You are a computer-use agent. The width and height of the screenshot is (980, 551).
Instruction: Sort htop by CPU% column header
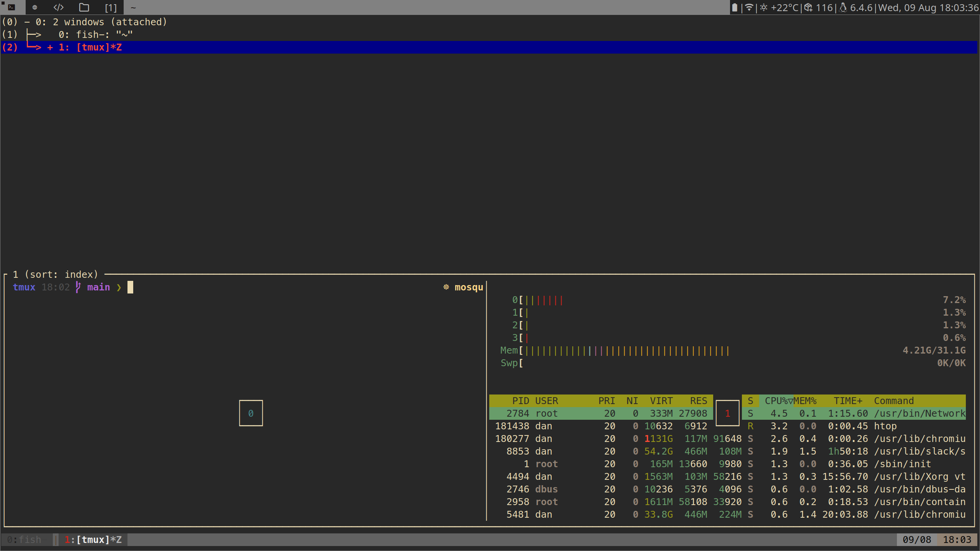coord(776,401)
